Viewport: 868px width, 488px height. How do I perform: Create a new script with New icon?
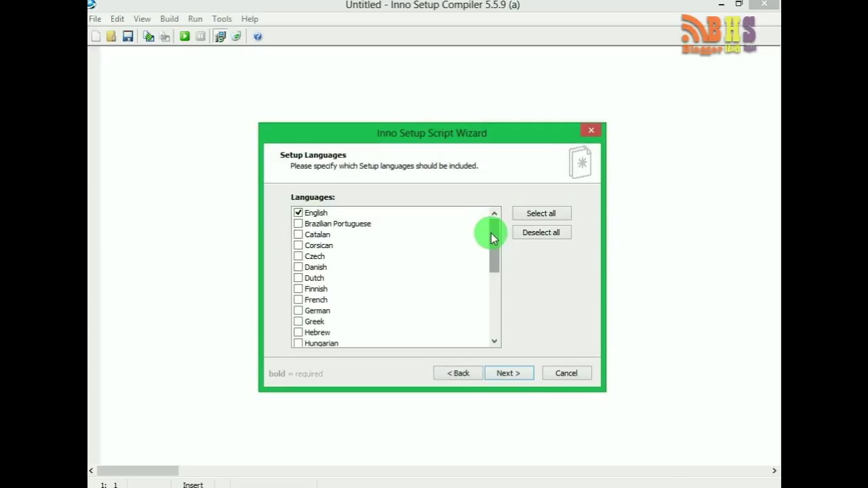click(96, 37)
